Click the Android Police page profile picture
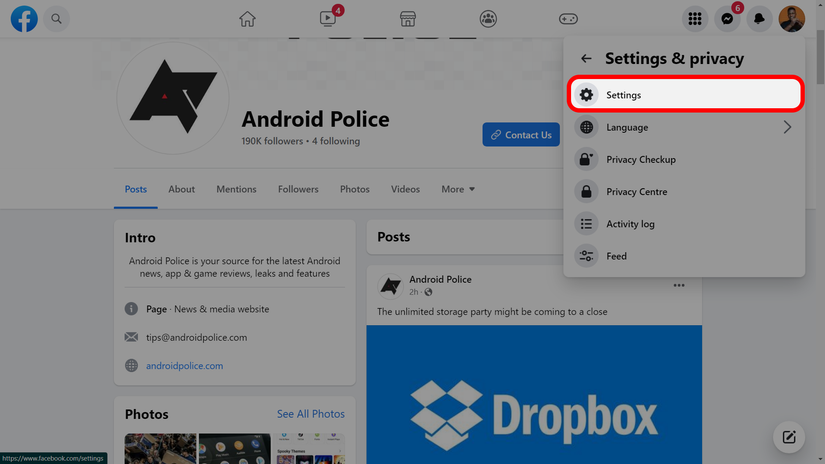The width and height of the screenshot is (825, 464). [x=173, y=98]
